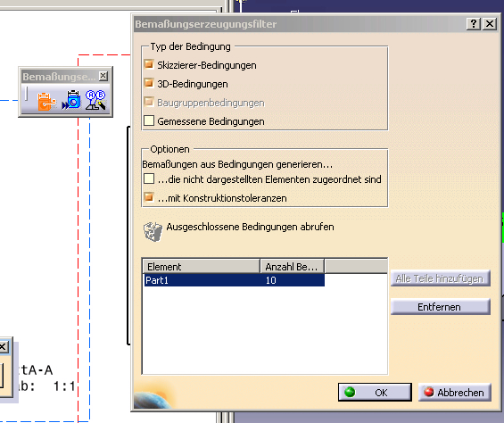Click the Entfernen button

(441, 307)
